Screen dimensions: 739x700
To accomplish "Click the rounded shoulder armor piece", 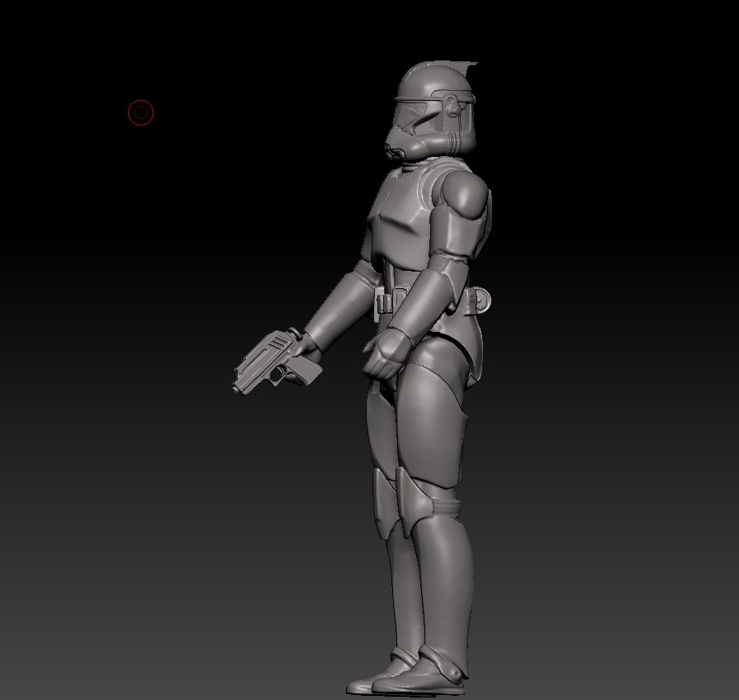I will point(465,194).
